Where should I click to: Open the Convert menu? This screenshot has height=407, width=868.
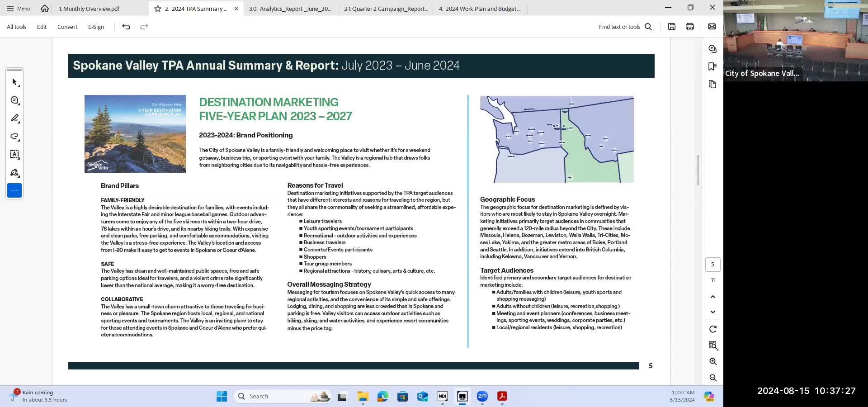point(67,27)
